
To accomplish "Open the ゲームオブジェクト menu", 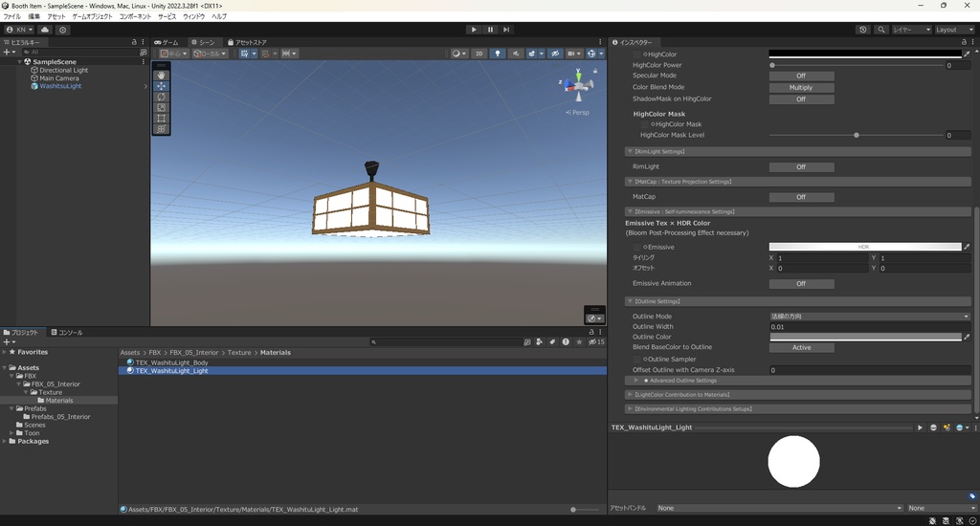I will point(92,17).
